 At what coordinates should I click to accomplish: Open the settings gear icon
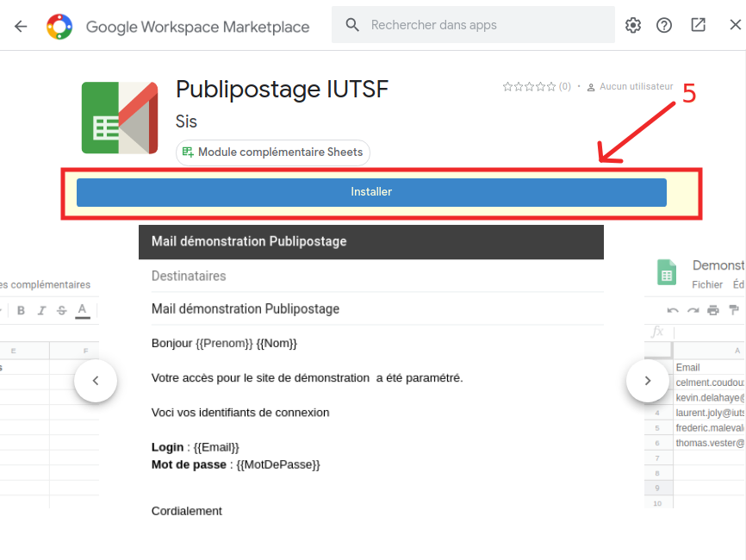(633, 25)
